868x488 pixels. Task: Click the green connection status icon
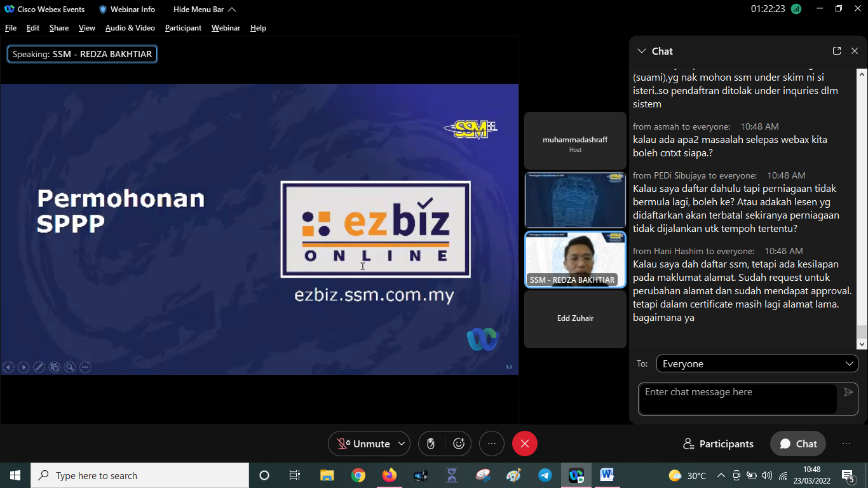pos(796,9)
